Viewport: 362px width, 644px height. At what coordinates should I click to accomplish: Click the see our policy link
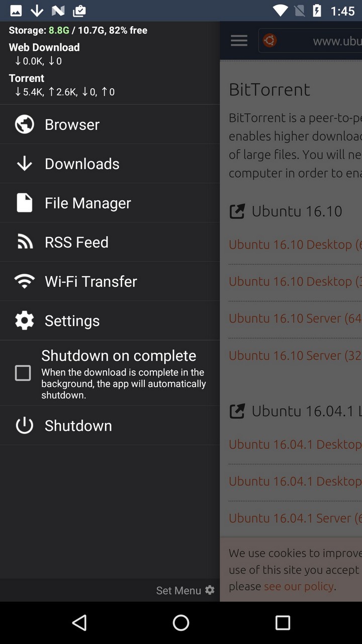point(299,587)
